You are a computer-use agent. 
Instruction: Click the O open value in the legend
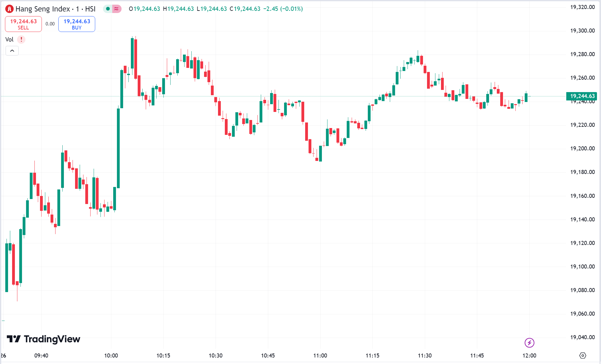(145, 9)
